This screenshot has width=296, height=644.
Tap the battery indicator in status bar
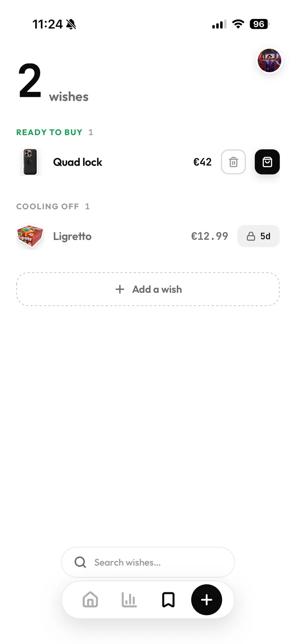pos(260,24)
